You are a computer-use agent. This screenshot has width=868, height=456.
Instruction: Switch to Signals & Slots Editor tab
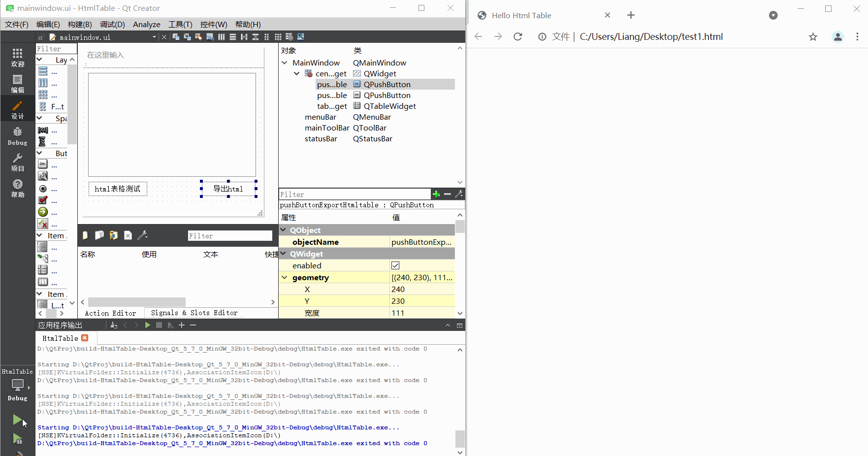[194, 313]
